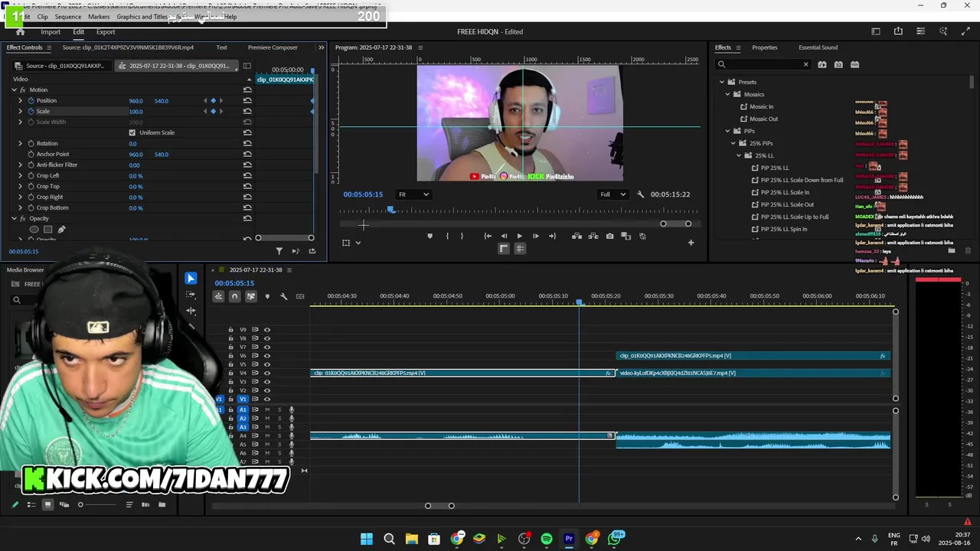Click the Go to Out point button

click(552, 236)
